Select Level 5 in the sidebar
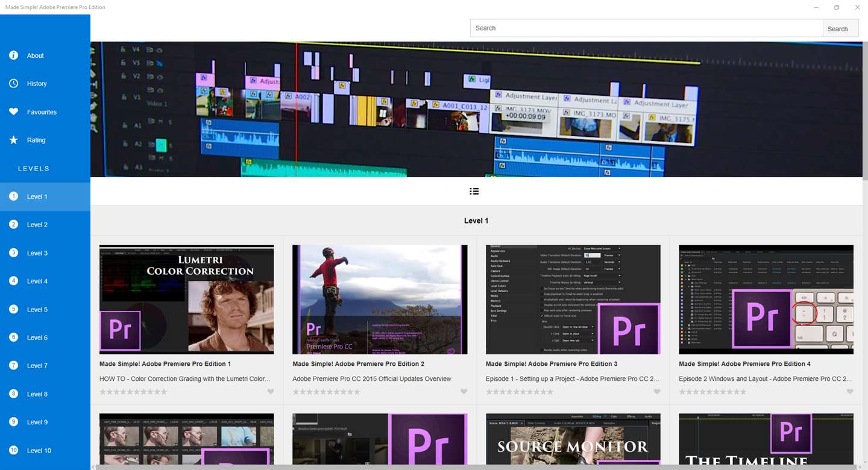868x470 pixels. click(x=45, y=310)
